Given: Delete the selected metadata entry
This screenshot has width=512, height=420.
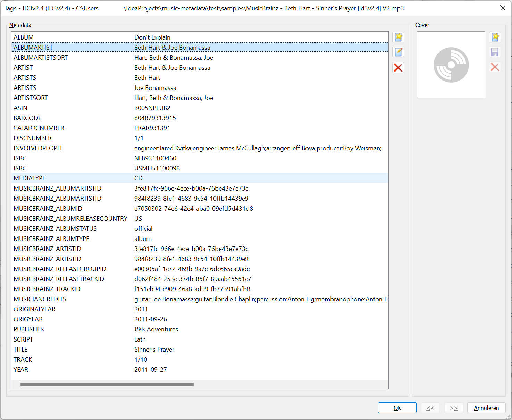Looking at the screenshot, I should coord(398,67).
